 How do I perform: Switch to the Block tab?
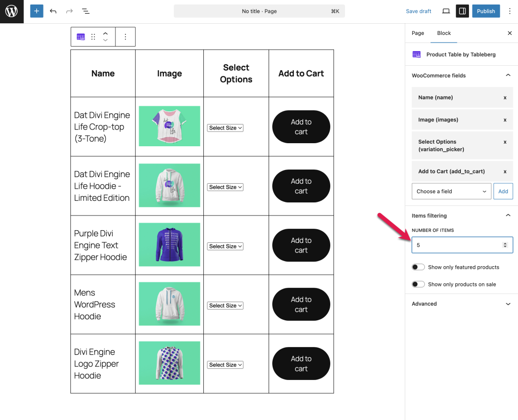[x=444, y=33]
